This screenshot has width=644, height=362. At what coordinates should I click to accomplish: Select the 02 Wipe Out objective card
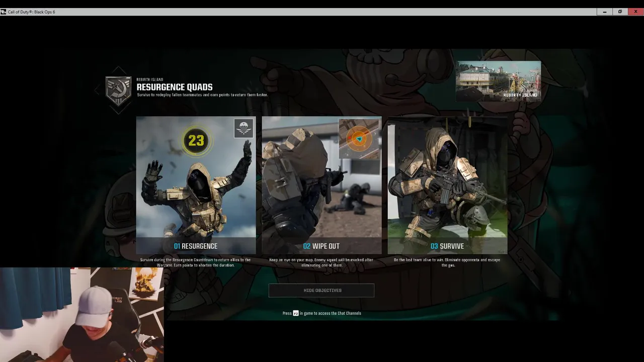[x=321, y=185]
